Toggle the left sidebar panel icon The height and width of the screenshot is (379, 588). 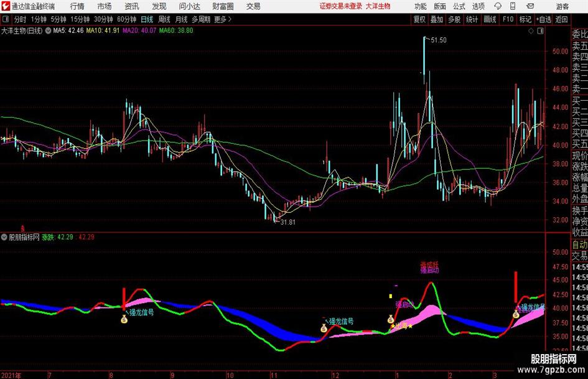pos(6,19)
